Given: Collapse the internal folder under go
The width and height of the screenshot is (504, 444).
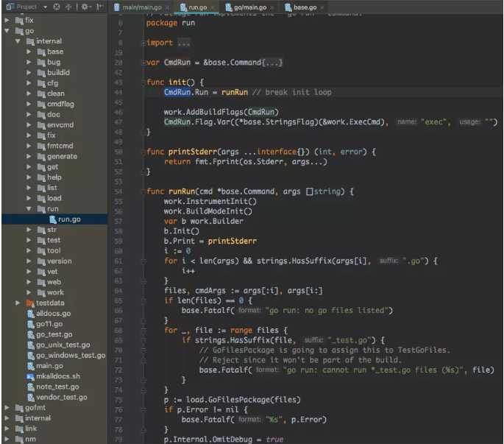Looking at the screenshot, I should (18, 41).
